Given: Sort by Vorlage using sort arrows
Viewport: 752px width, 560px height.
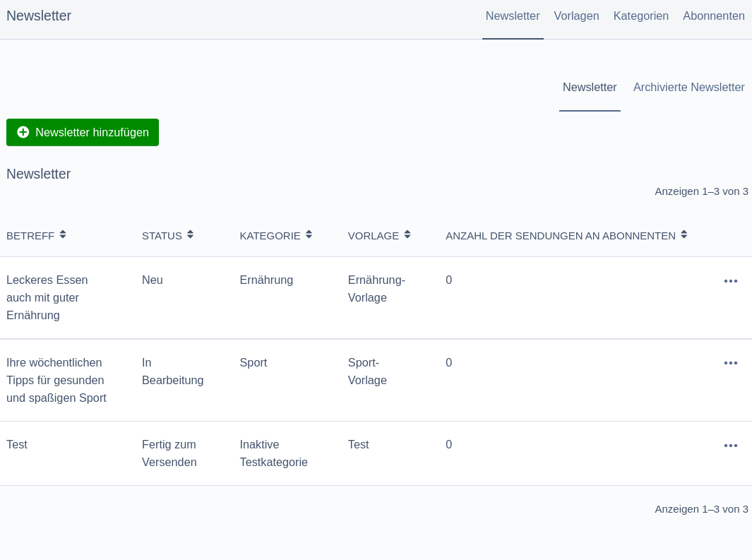Looking at the screenshot, I should [407, 235].
